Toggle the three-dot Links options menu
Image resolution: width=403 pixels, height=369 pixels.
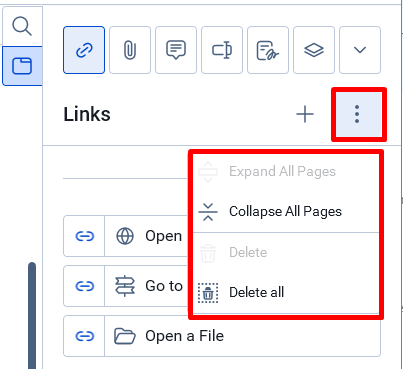coord(358,114)
